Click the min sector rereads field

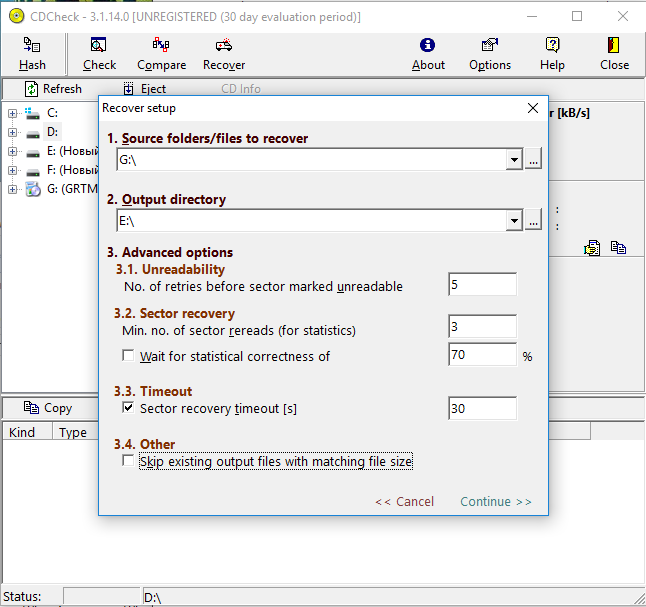pos(482,326)
